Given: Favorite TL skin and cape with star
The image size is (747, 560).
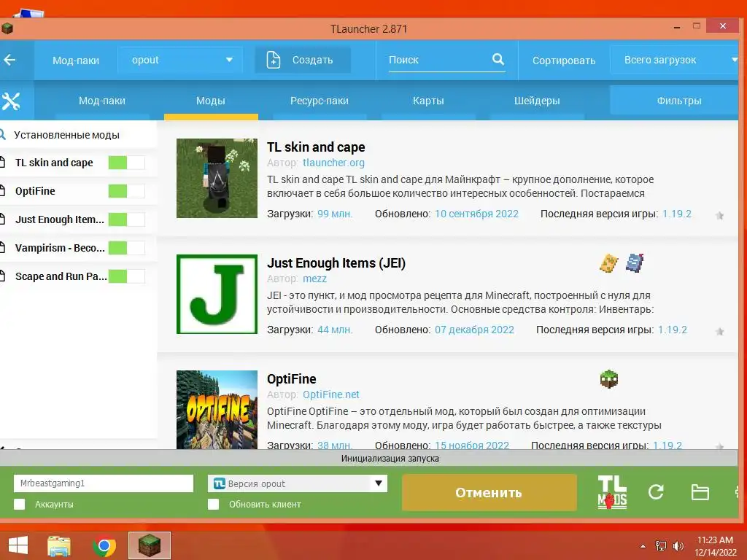Looking at the screenshot, I should 719,216.
